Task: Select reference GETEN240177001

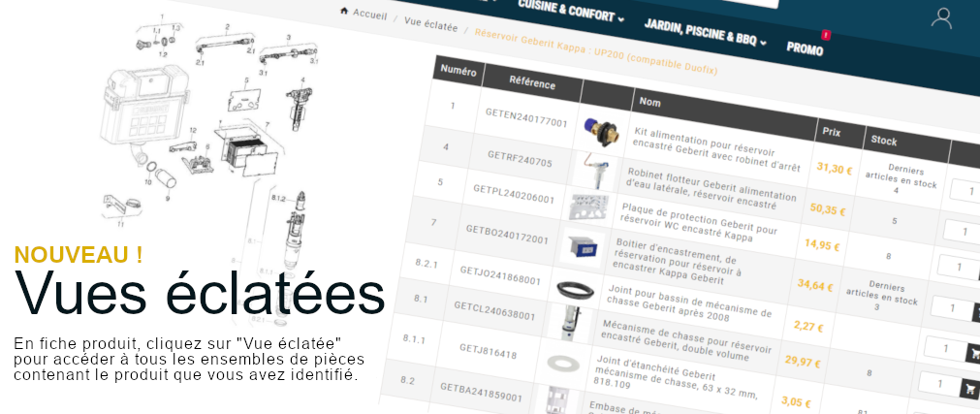Action: point(526,117)
